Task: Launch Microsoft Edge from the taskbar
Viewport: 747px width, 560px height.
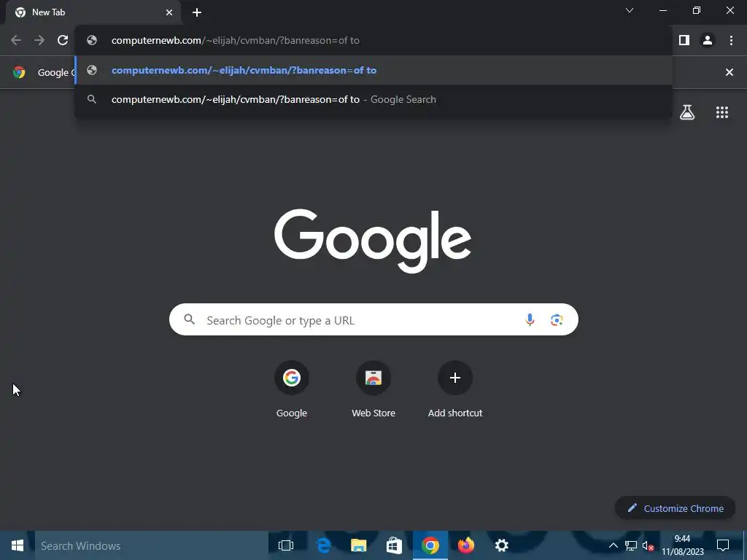Action: click(323, 545)
